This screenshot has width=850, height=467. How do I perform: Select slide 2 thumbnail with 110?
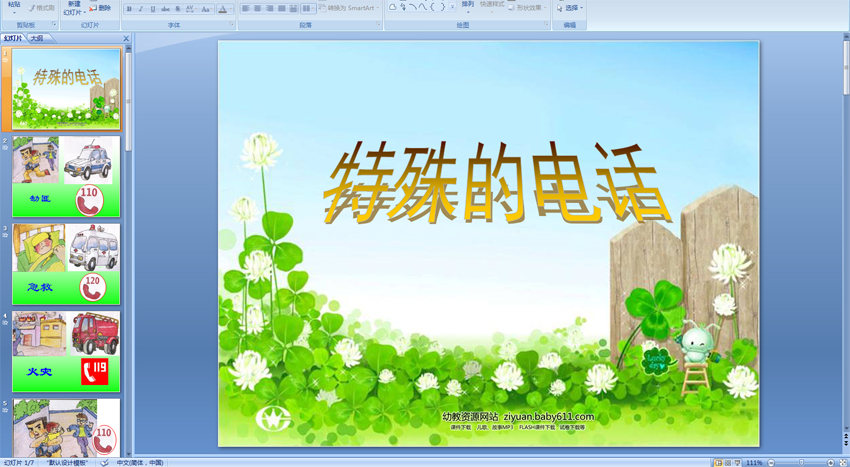click(66, 176)
